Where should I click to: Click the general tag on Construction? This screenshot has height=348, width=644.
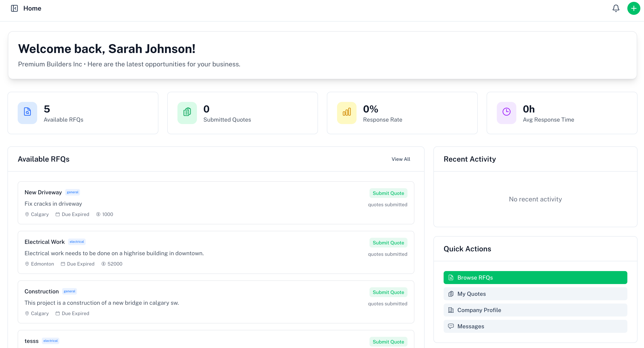(x=69, y=291)
